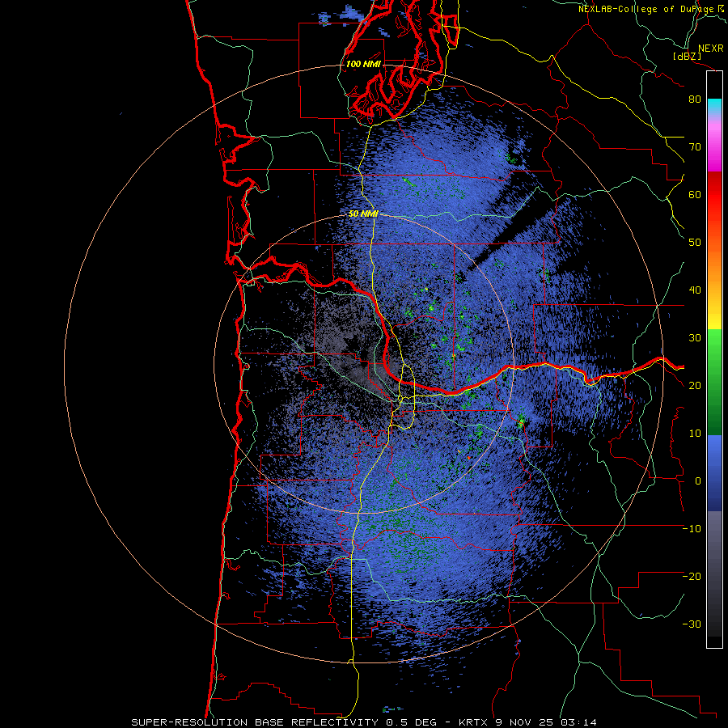Click the red segment of the color bar
Viewport: 728px width, 728px height.
714,195
